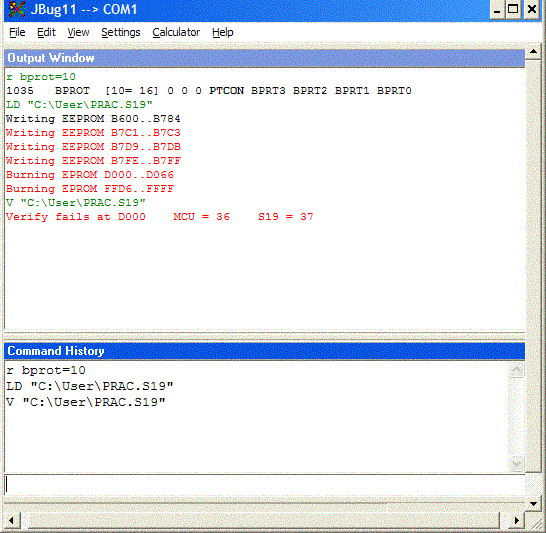Open the File menu
Screen dimensions: 546x533
17,32
